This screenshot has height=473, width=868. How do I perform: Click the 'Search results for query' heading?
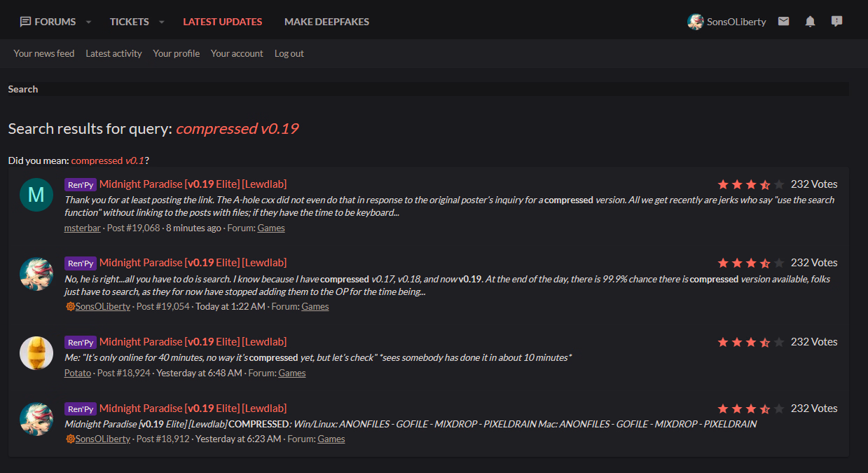pos(153,129)
